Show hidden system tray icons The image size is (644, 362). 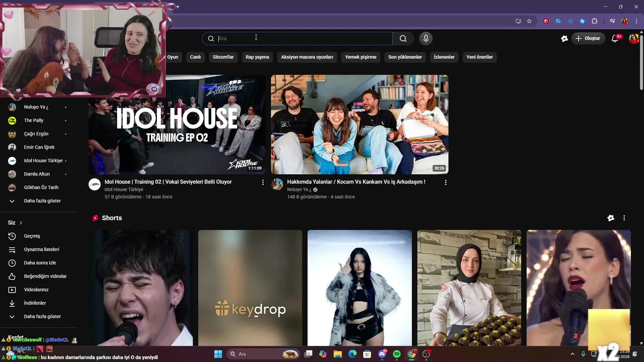[x=572, y=354]
